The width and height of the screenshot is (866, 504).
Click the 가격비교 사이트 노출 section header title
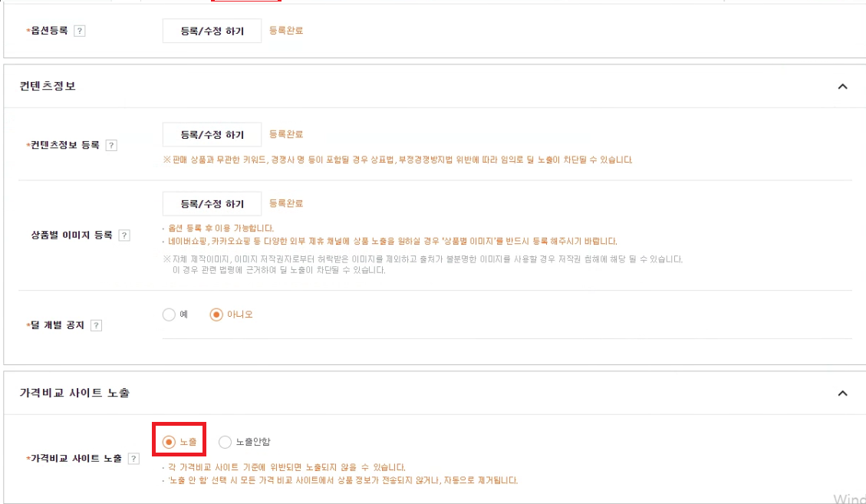point(74,393)
